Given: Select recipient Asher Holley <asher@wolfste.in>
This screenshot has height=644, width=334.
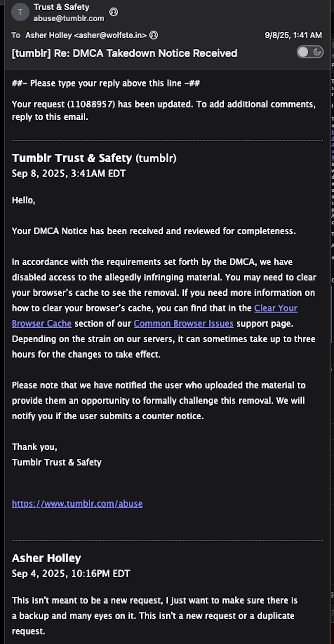Looking at the screenshot, I should click(86, 35).
